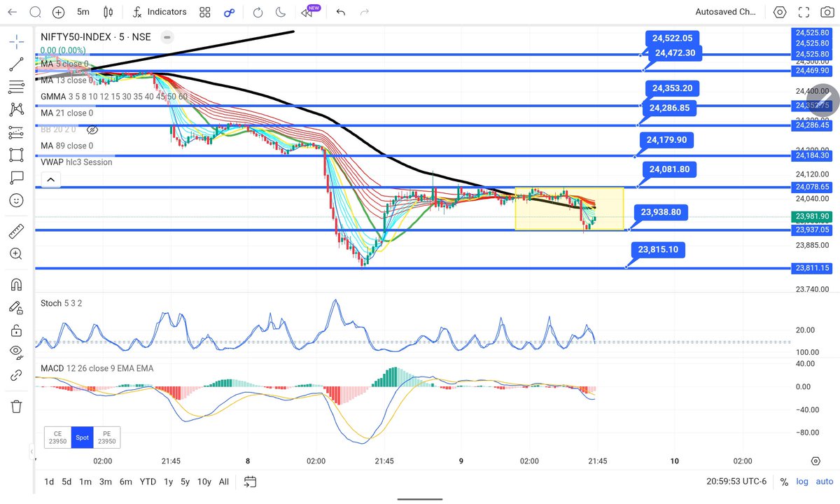Open the forecasting and measurement tools
Screen dimensions: 840x504
coord(16,132)
